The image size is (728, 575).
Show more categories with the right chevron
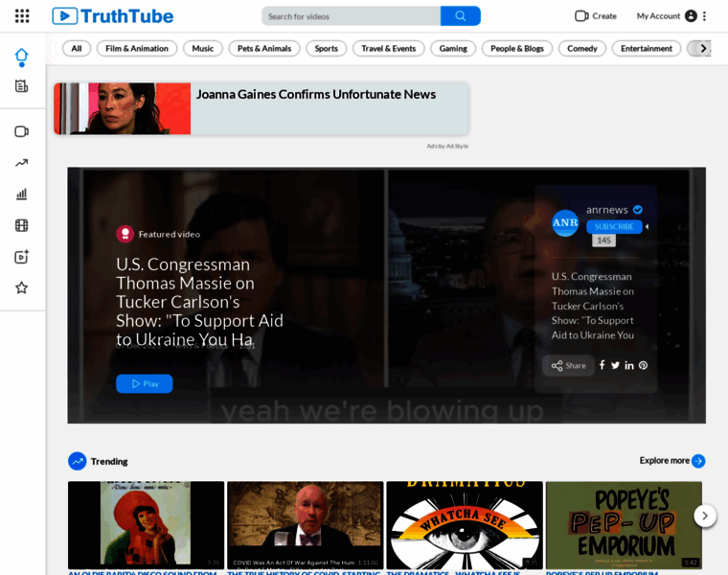pos(702,49)
